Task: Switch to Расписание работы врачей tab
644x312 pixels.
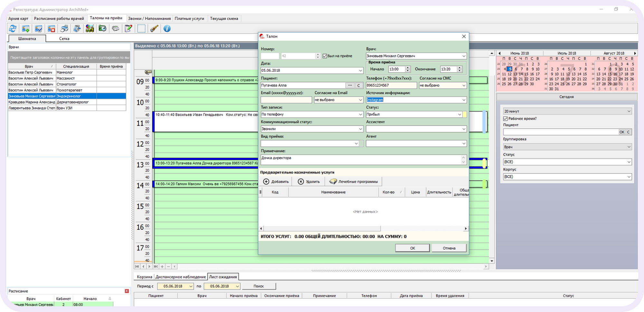Action: click(x=59, y=19)
